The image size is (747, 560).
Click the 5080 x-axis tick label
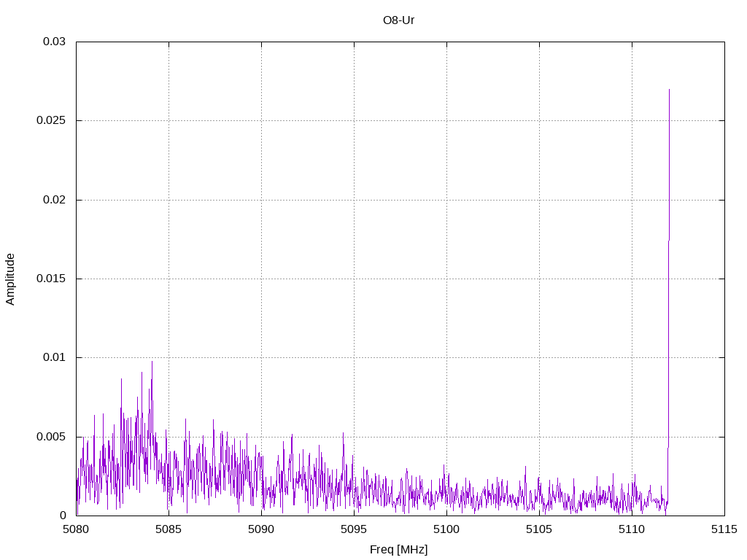[76, 529]
